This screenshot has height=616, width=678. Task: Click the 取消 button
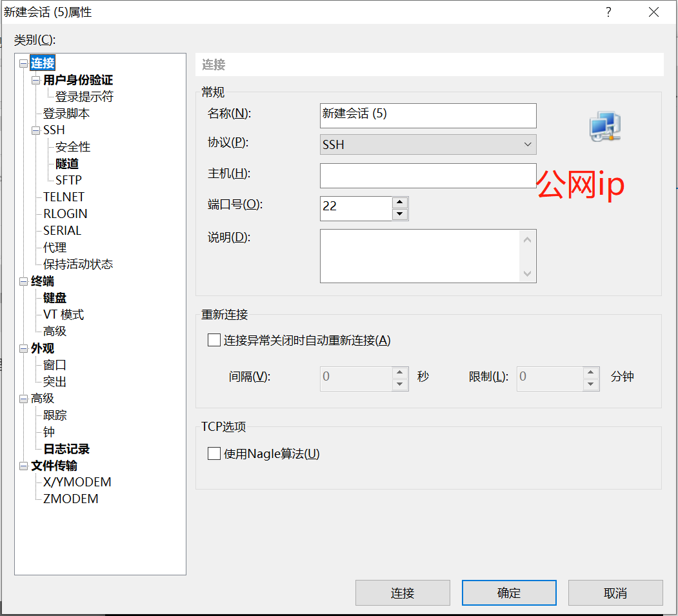click(615, 592)
